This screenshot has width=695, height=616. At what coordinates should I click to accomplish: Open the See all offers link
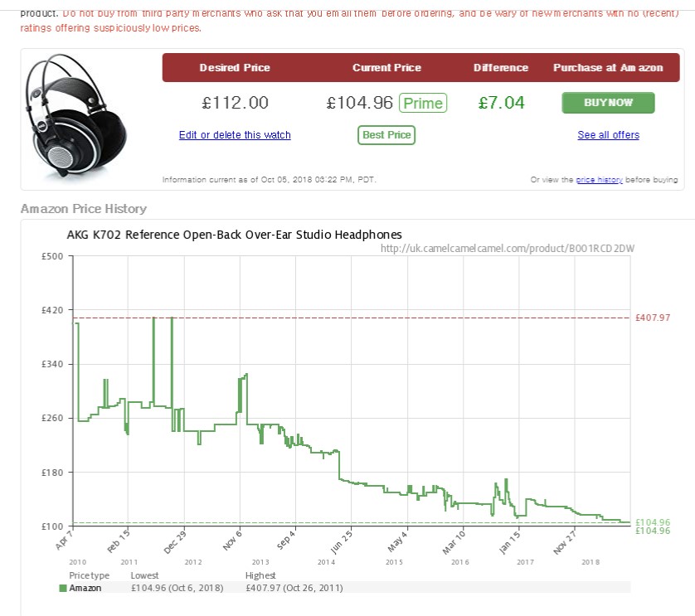click(608, 135)
